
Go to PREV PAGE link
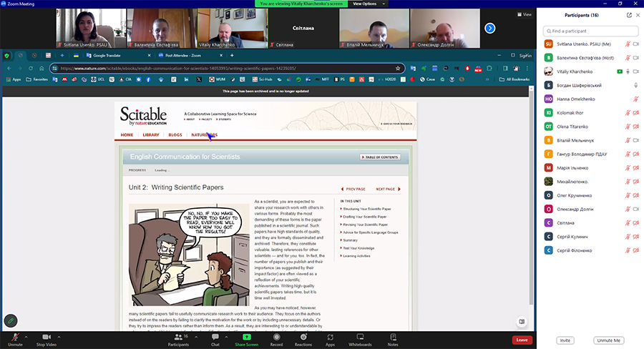353,189
